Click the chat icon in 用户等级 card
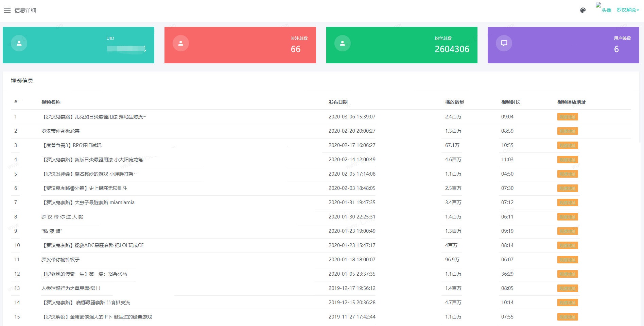 [x=504, y=43]
